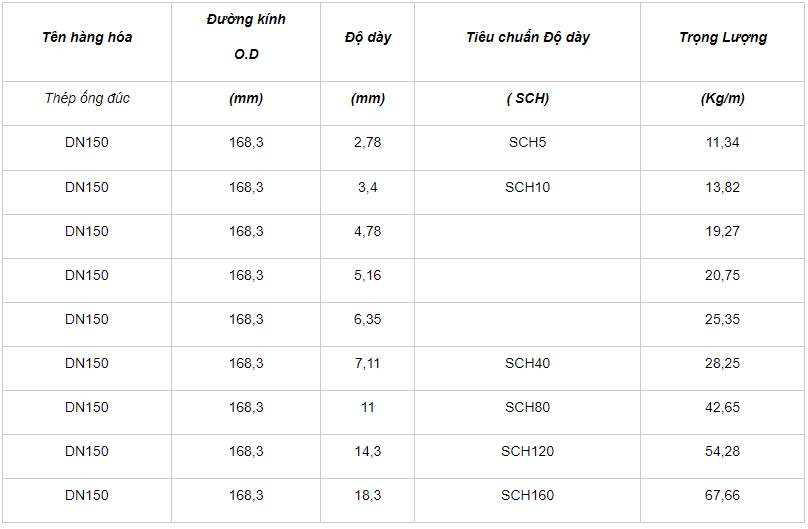Click the 7,11 thickness value

[x=367, y=363]
